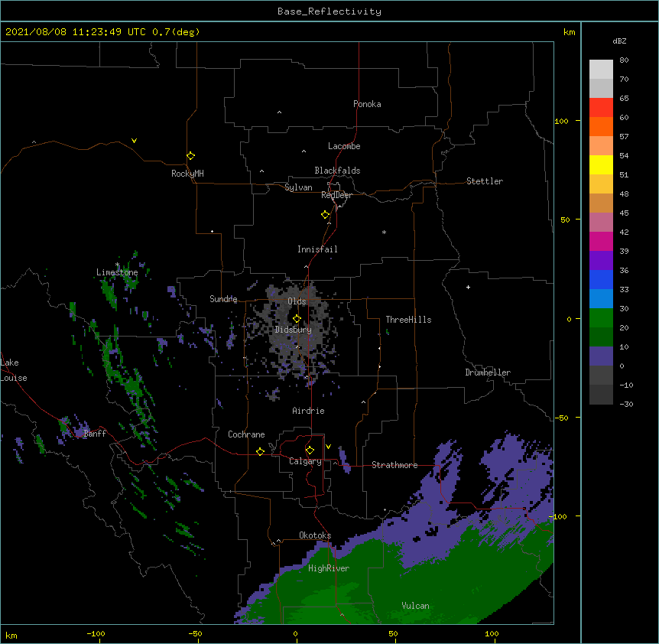Click the white asterisk marker east of Innisfail
Viewport: 659px width, 644px height.
point(384,233)
